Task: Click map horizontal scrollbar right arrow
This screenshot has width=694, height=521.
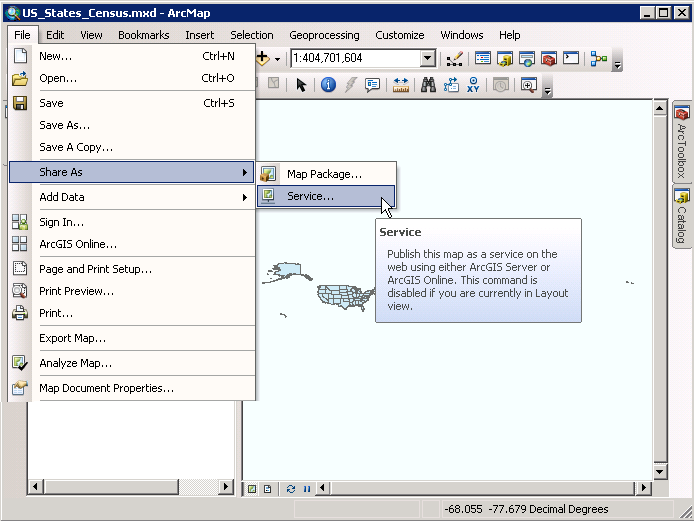Action: click(643, 488)
